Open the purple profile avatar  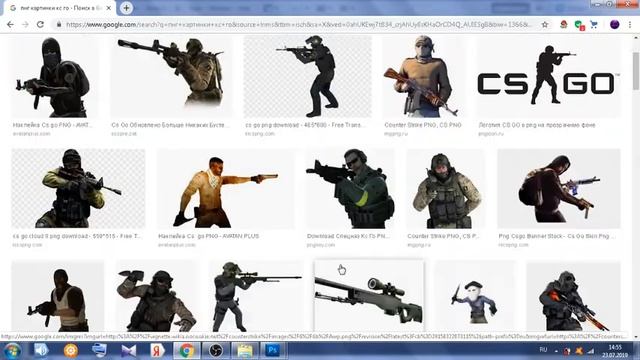[614, 24]
